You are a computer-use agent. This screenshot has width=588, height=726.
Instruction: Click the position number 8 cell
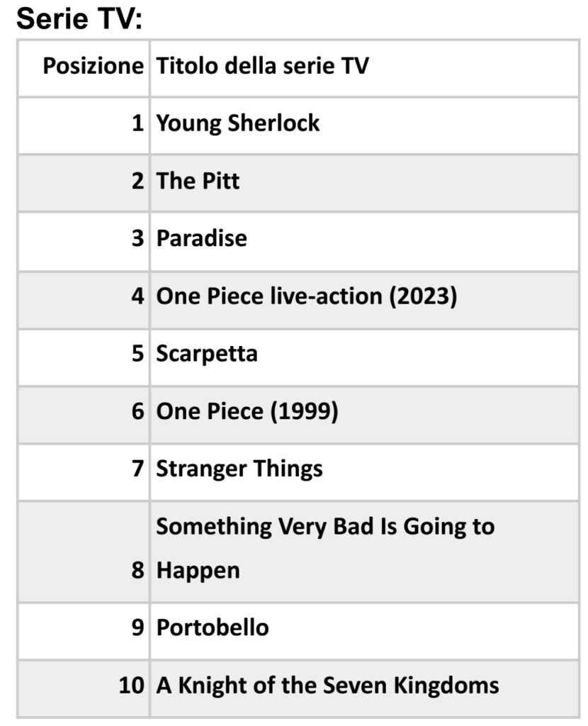click(137, 570)
